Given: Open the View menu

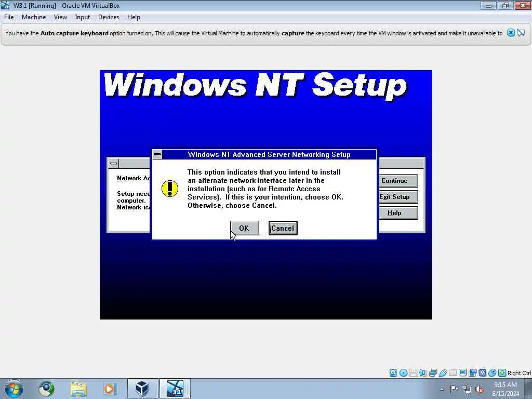Looking at the screenshot, I should point(60,17).
